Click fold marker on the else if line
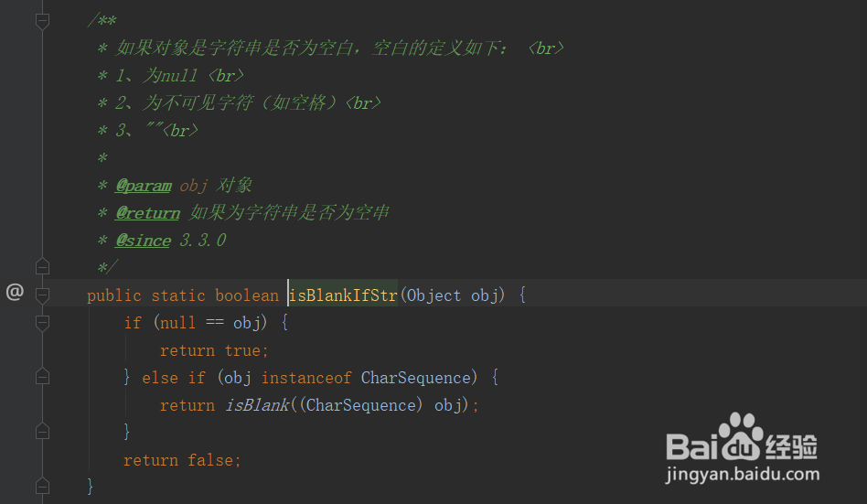Viewport: 867px width, 504px height. [42, 377]
